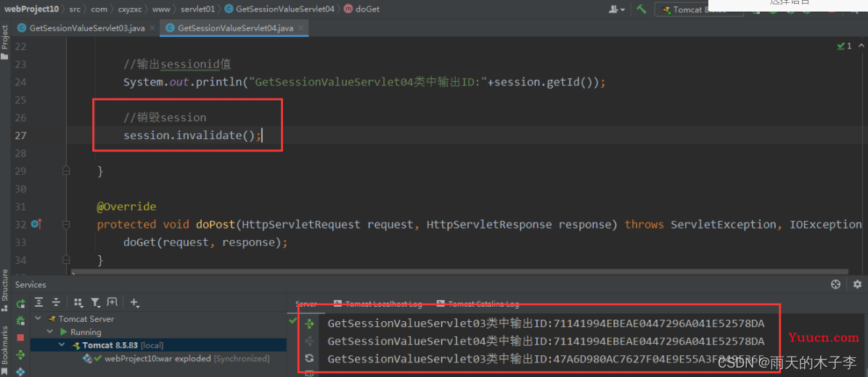Viewport: 868px width, 377px height.
Task: Click the Rerun icon in Services panel
Action: (x=20, y=303)
